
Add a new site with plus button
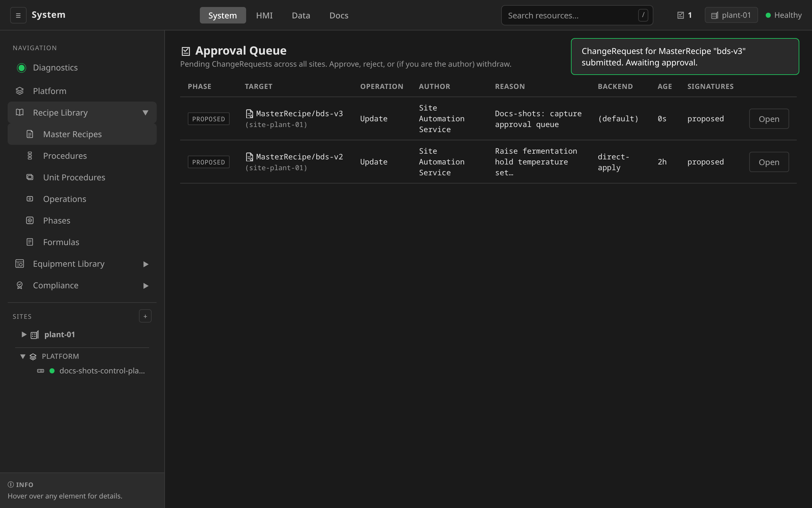pyautogui.click(x=145, y=316)
